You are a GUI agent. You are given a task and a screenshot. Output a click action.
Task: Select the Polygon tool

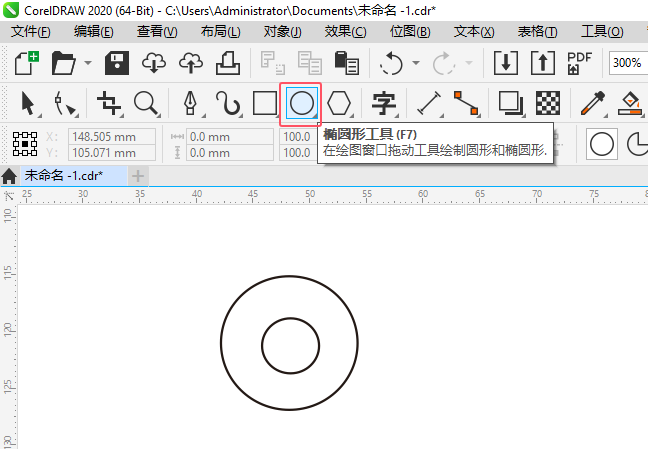(339, 103)
